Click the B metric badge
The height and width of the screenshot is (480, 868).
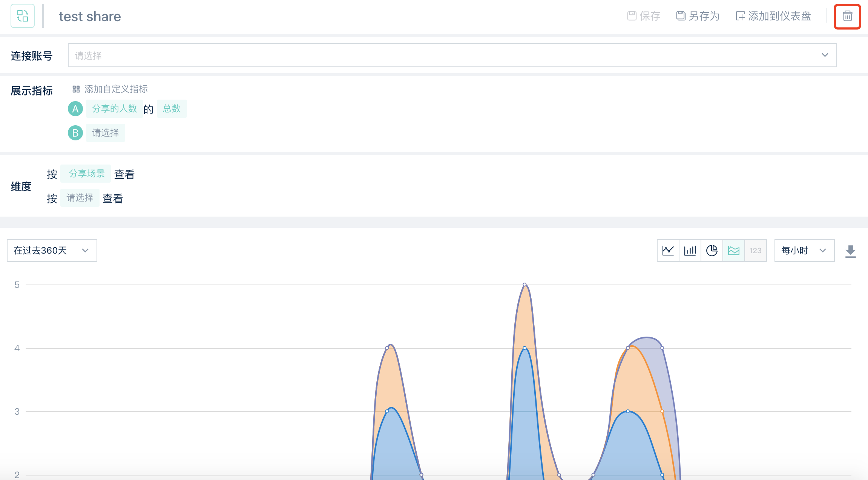75,133
